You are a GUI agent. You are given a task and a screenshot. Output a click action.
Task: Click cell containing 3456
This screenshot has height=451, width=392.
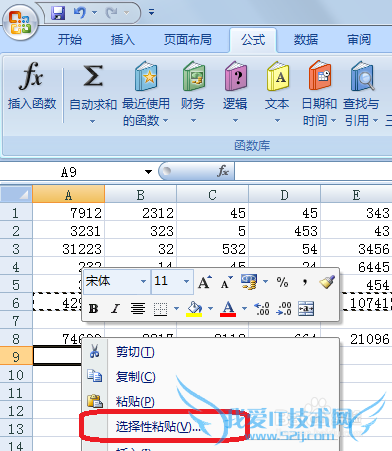(356, 249)
